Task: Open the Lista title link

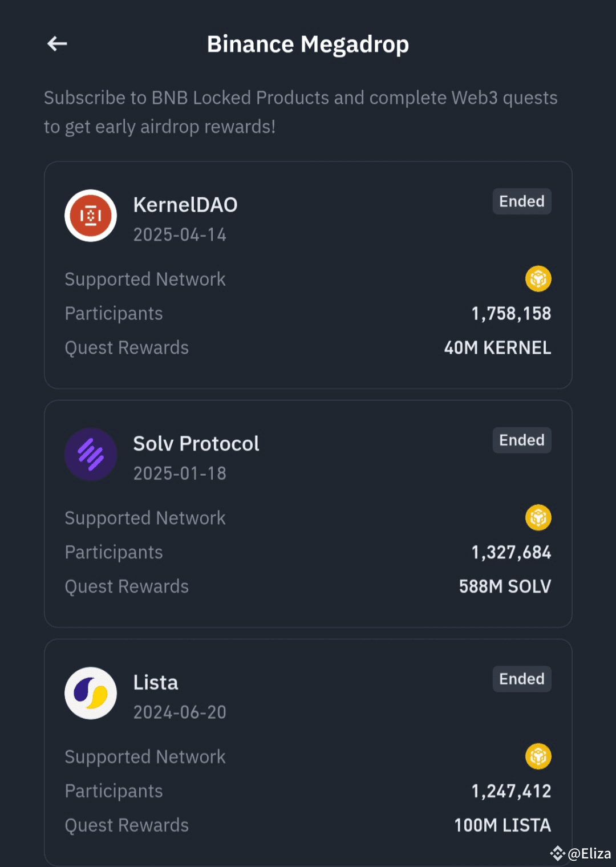Action: [x=156, y=683]
